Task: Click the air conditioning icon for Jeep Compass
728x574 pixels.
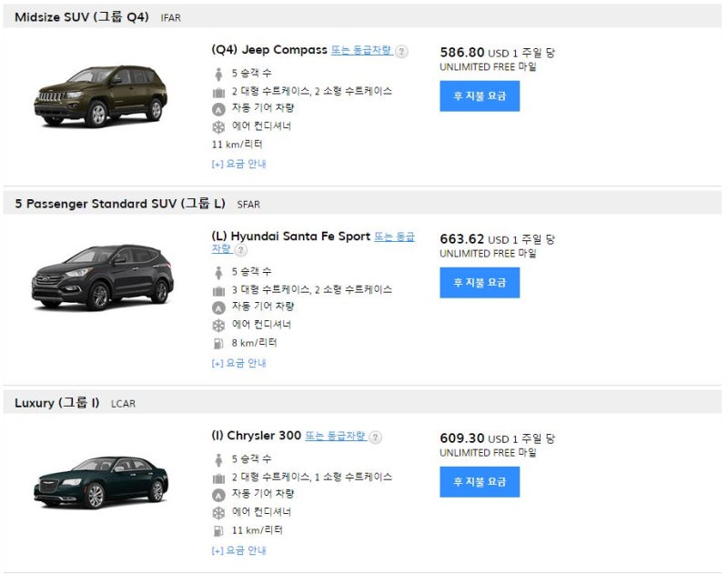Action: coord(218,126)
